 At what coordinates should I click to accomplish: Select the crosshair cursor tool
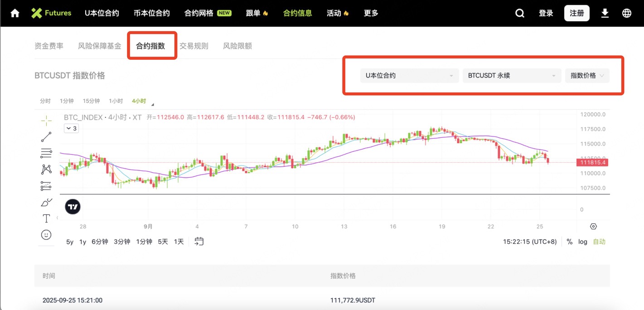46,121
